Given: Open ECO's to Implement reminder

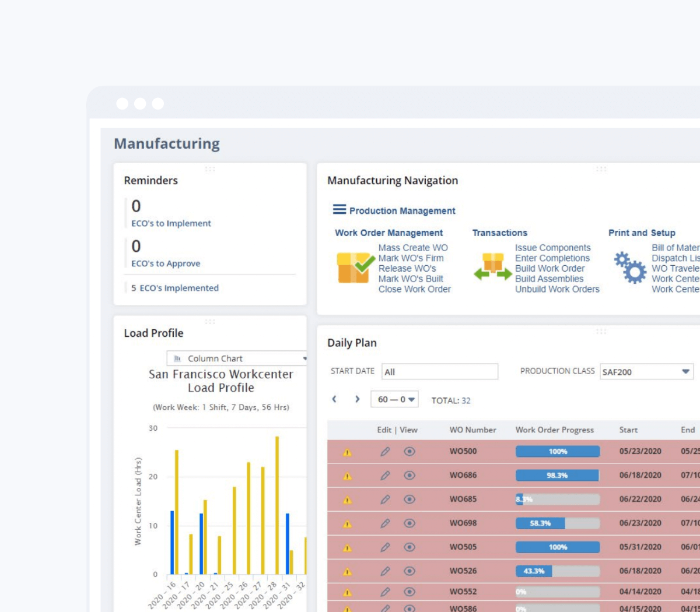Looking at the screenshot, I should [171, 223].
